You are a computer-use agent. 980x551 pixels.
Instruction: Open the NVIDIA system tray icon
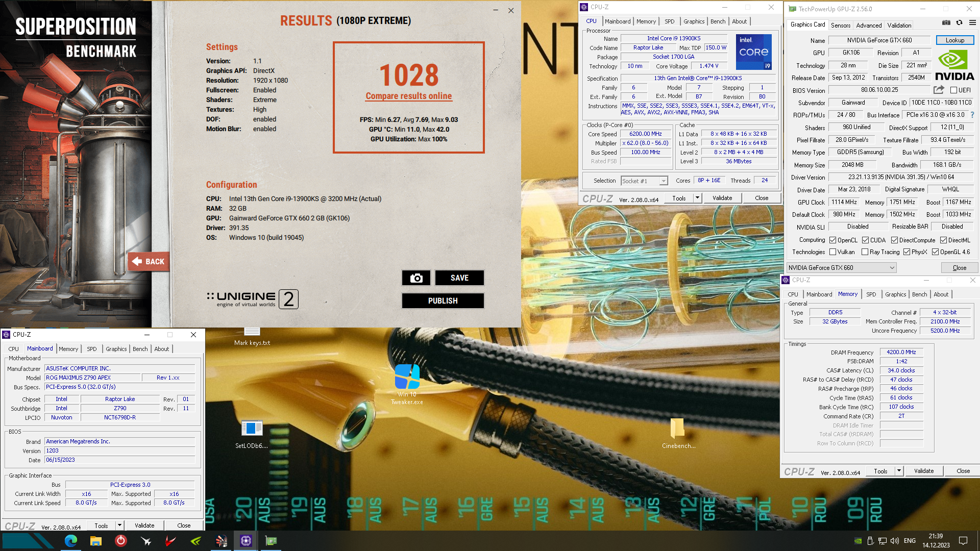858,541
